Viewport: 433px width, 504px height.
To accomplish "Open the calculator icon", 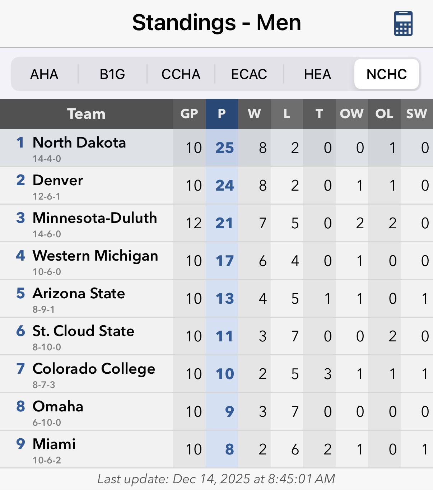I will point(403,24).
